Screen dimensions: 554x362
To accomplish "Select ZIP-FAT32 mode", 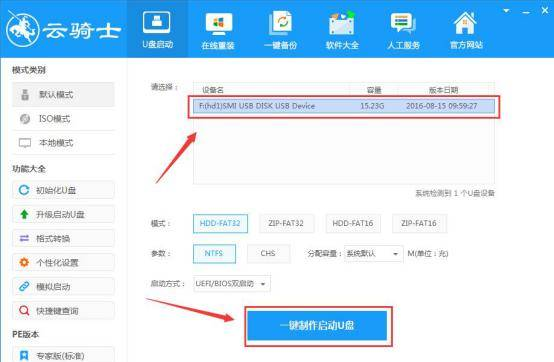I will (286, 223).
